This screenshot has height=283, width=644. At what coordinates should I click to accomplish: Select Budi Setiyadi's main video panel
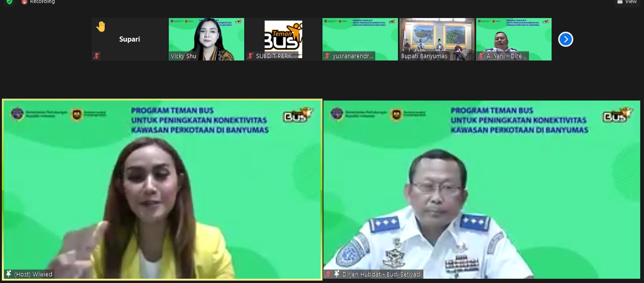(x=482, y=190)
